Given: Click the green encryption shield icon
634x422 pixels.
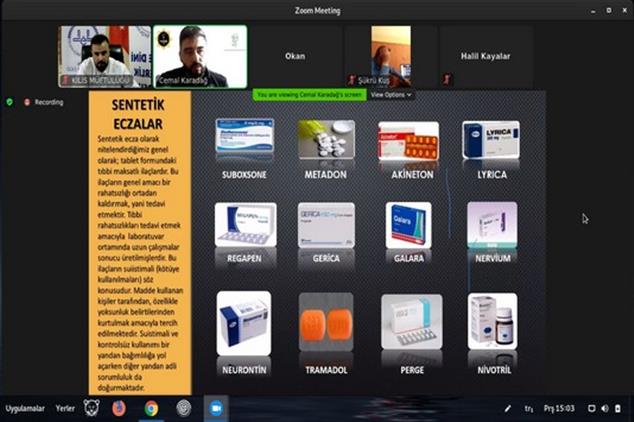Looking at the screenshot, I should [x=10, y=102].
